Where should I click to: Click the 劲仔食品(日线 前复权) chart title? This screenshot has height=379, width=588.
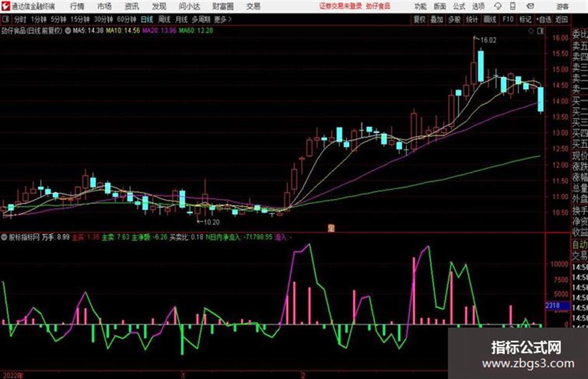32,30
